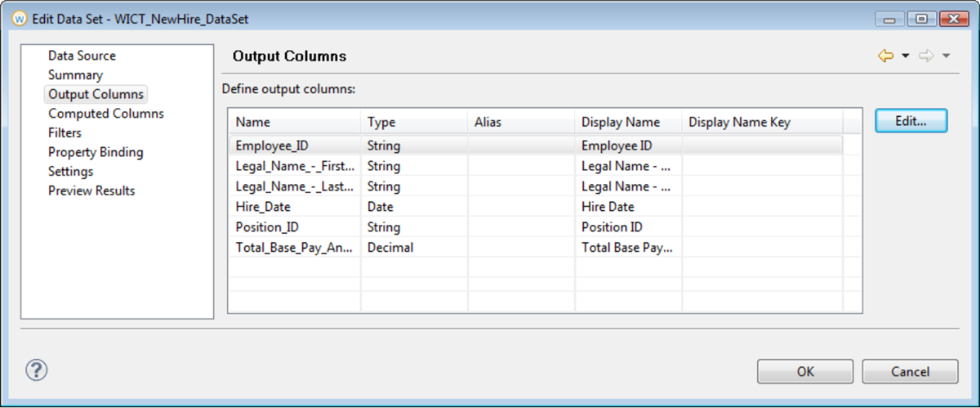
Task: Click the Type column header
Action: coord(414,122)
